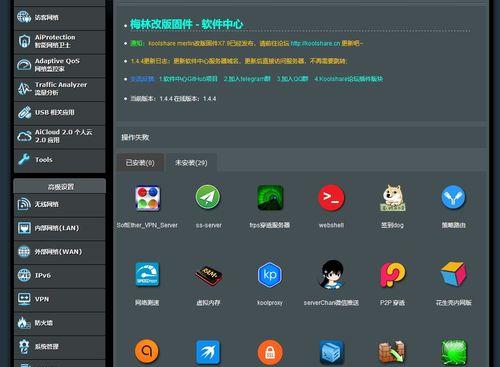Launch the webshell terminal icon
The height and width of the screenshot is (367, 500).
pos(331,198)
